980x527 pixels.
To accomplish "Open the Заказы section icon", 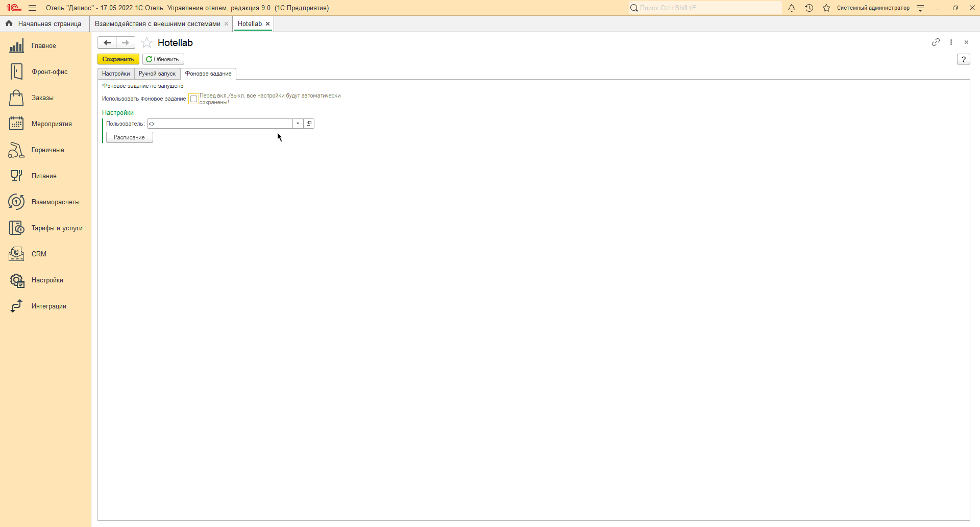I will pyautogui.click(x=16, y=98).
